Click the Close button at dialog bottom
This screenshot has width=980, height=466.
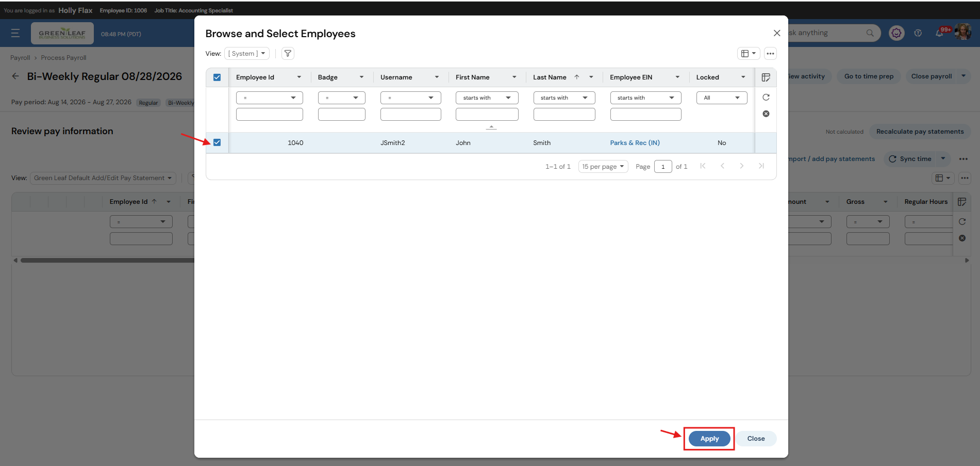[756, 439]
